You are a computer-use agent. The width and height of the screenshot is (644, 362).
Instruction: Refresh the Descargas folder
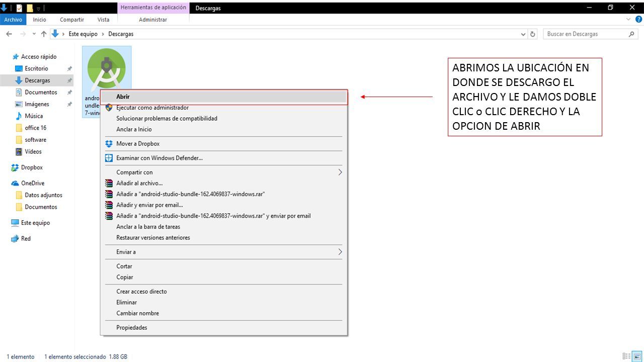pos(533,34)
